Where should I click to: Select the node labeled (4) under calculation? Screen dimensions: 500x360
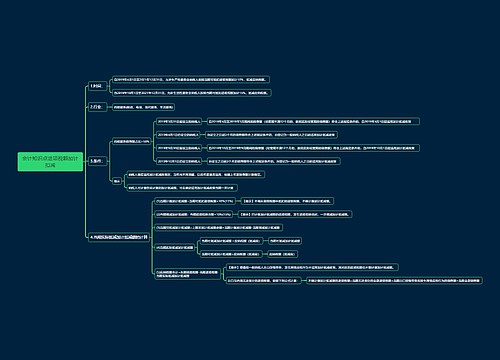(x=175, y=248)
